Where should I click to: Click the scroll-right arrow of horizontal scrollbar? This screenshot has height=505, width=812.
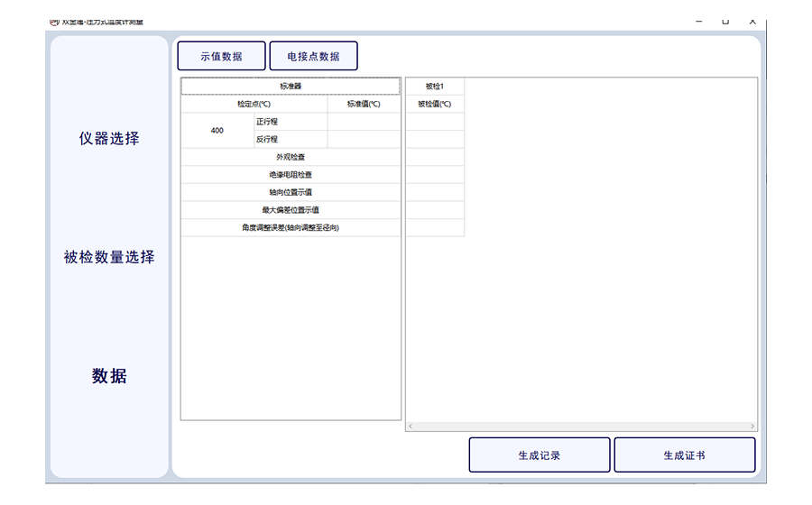point(752,426)
